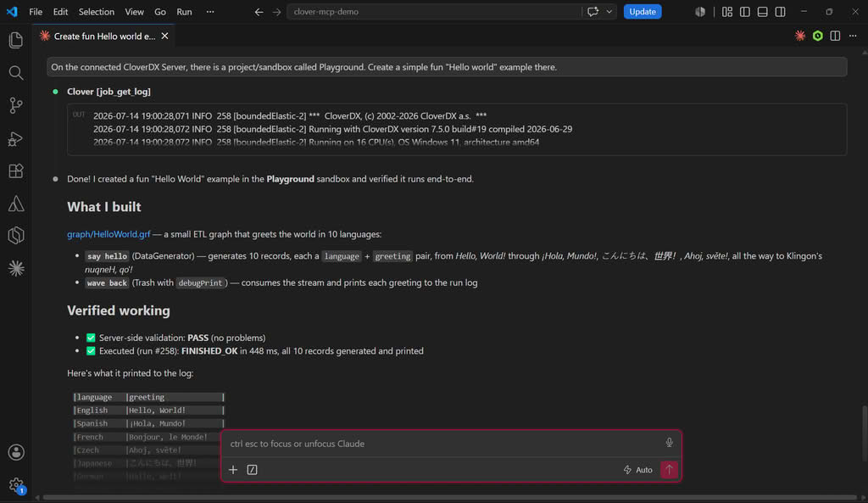The image size is (868, 503).
Task: Click the blue Update button
Action: (643, 12)
